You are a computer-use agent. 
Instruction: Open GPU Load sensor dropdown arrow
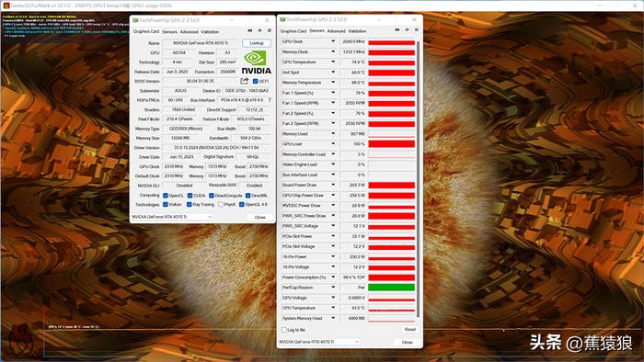pos(333,144)
